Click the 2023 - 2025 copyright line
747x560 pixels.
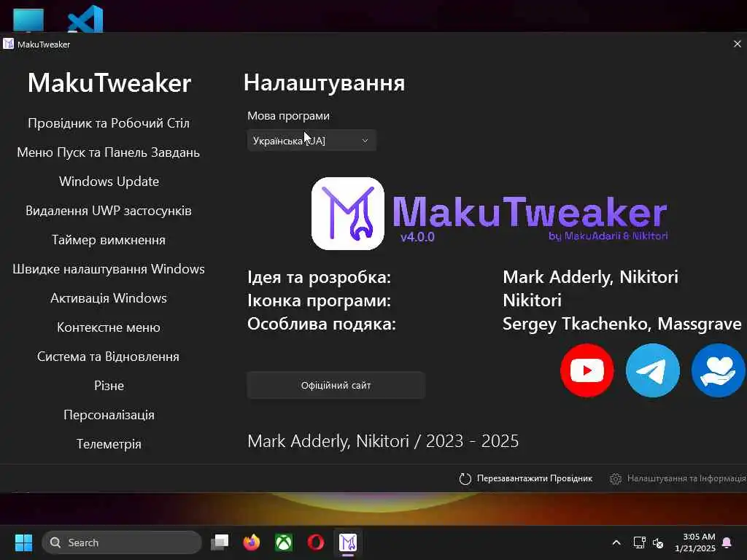[x=383, y=441]
